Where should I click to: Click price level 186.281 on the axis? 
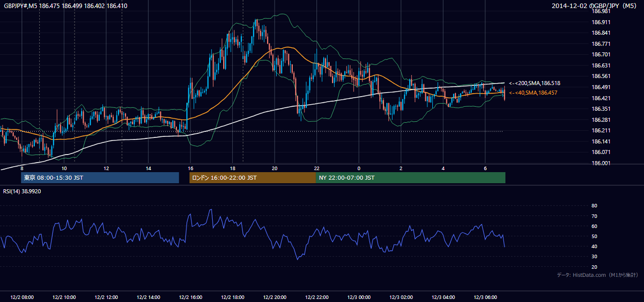click(x=601, y=120)
